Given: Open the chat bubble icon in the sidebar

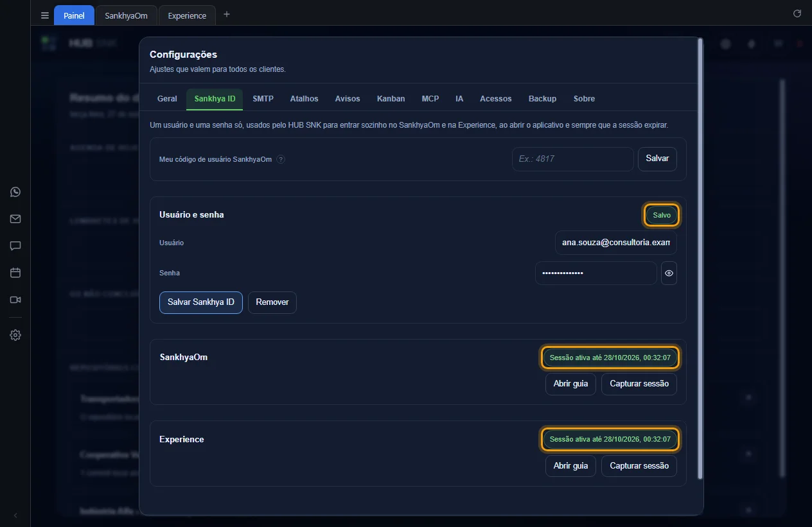Looking at the screenshot, I should tap(15, 246).
